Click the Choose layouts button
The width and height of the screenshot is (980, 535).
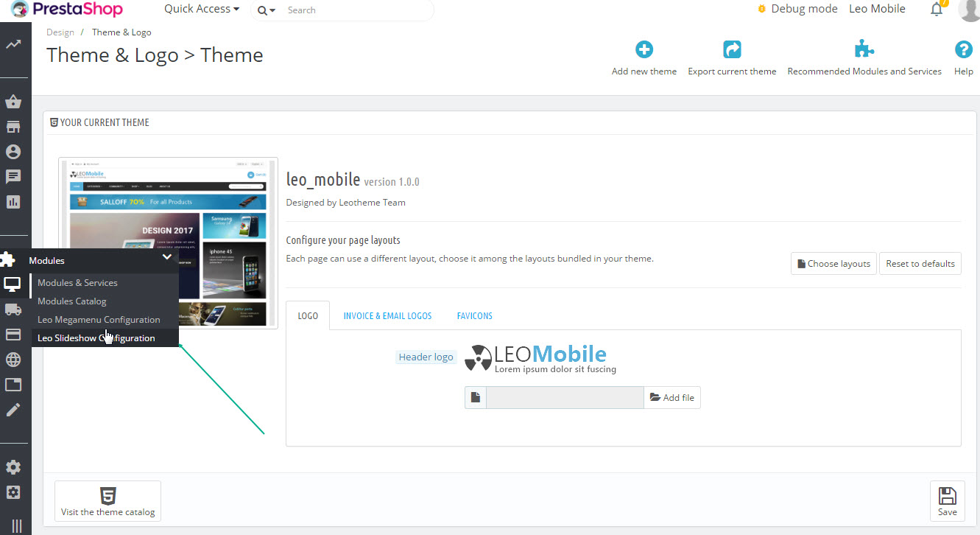pyautogui.click(x=833, y=264)
